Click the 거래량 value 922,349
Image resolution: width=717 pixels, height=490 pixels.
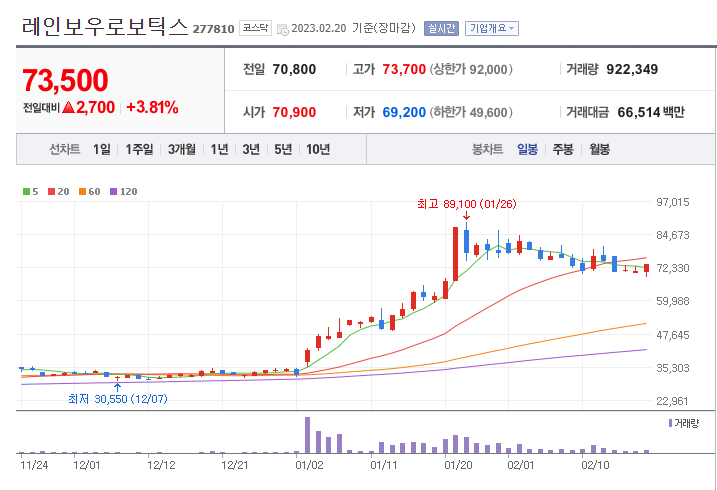point(632,69)
